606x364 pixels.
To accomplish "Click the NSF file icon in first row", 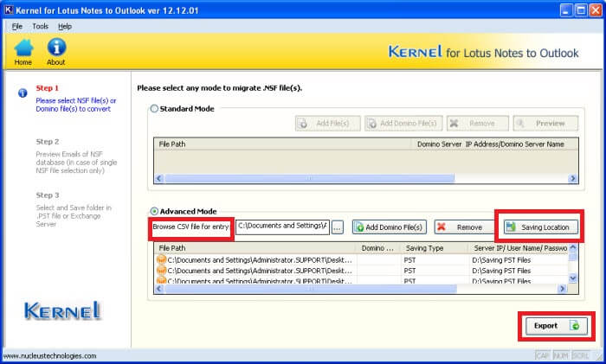I will point(161,259).
